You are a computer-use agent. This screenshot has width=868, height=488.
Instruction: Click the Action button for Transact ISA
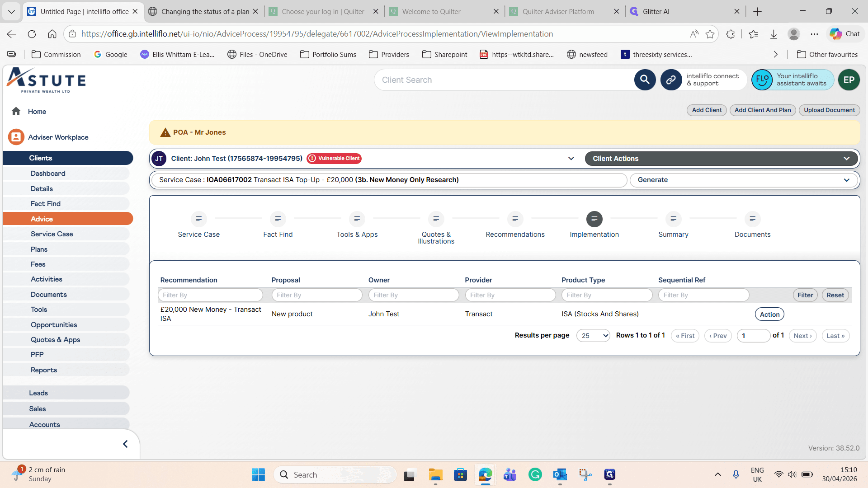coord(769,314)
